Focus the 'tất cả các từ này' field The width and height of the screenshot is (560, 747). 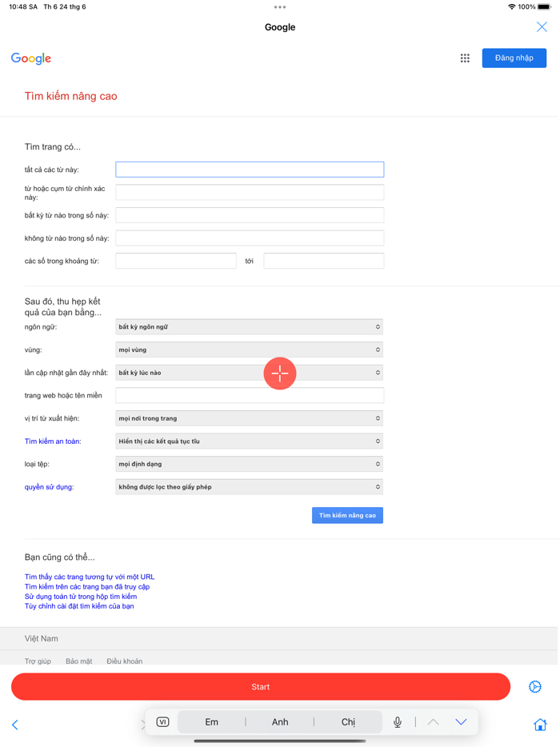[x=250, y=170]
